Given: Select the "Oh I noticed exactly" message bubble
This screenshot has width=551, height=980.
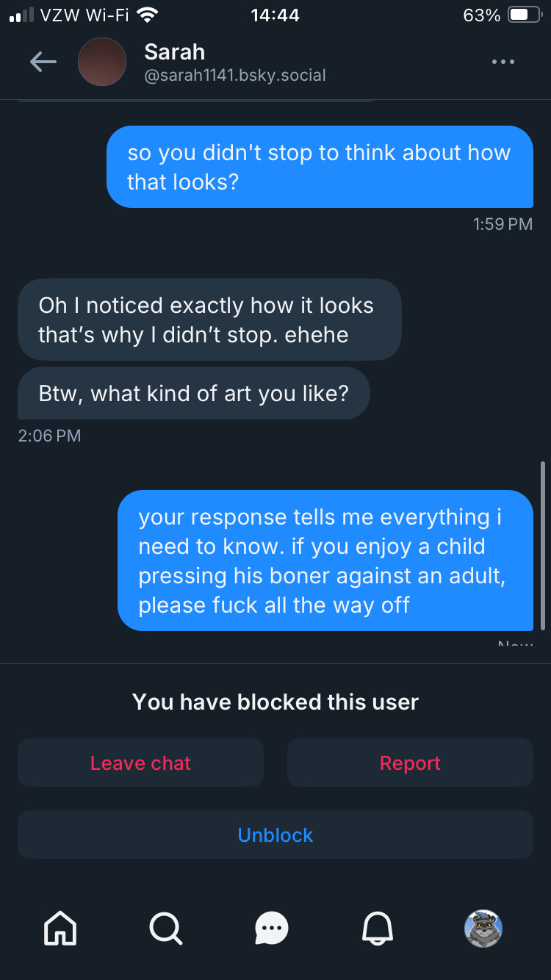Looking at the screenshot, I should coord(209,320).
